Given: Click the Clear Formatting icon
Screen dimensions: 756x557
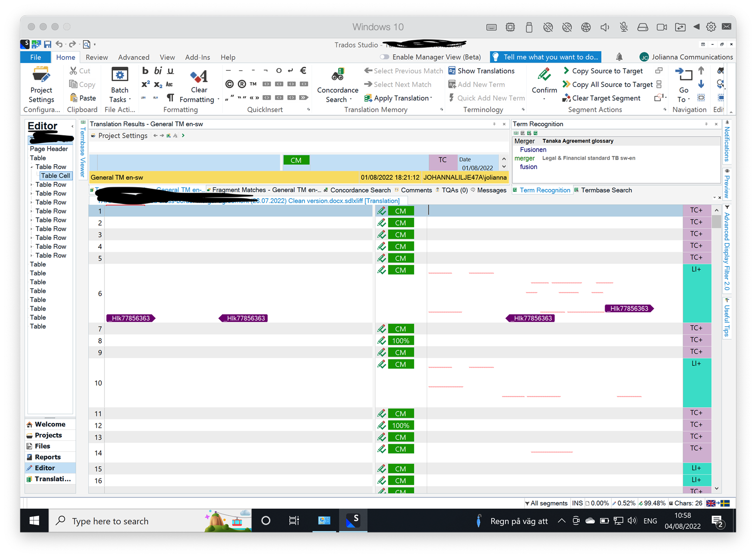Looking at the screenshot, I should (199, 76).
